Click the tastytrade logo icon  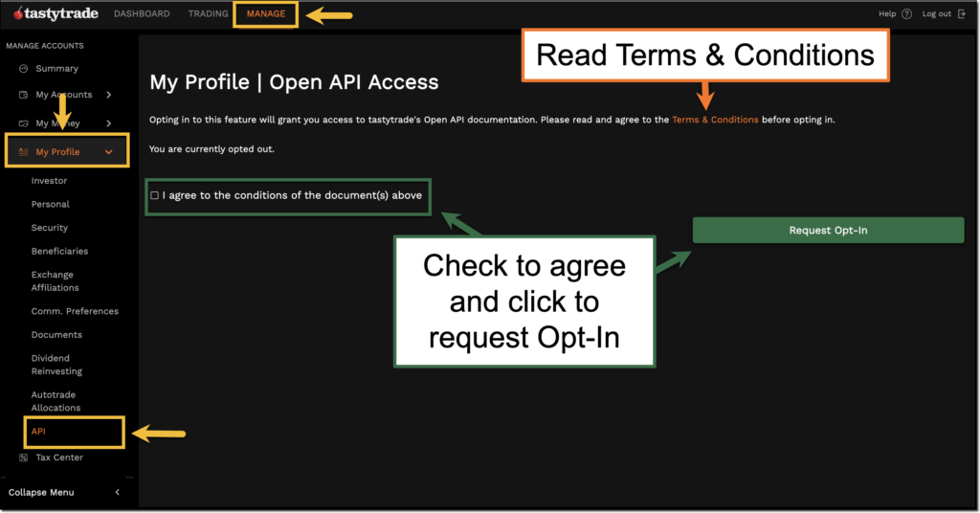click(x=18, y=13)
